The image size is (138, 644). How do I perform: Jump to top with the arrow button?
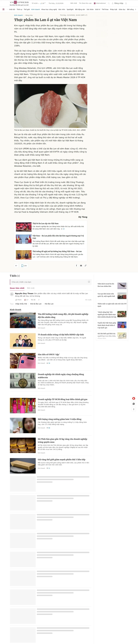pos(133,409)
